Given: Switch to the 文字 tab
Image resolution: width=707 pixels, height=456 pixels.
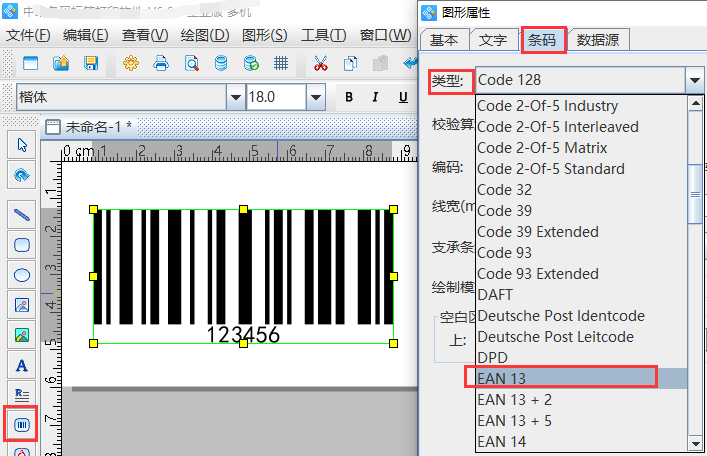Looking at the screenshot, I should (493, 40).
